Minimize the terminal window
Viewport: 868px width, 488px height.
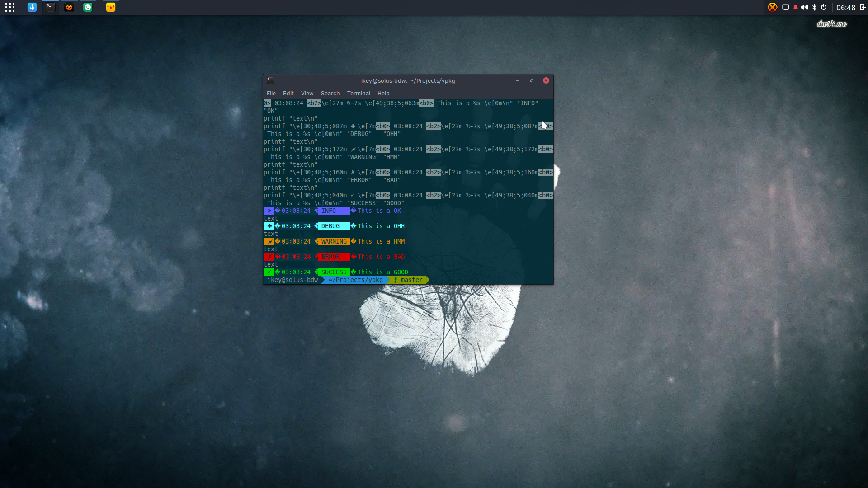click(x=517, y=80)
